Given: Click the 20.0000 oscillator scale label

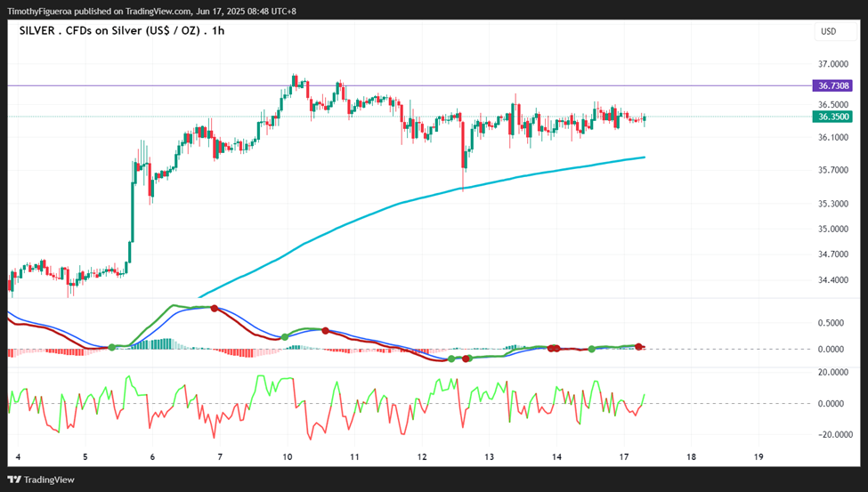Looking at the screenshot, I should (835, 373).
